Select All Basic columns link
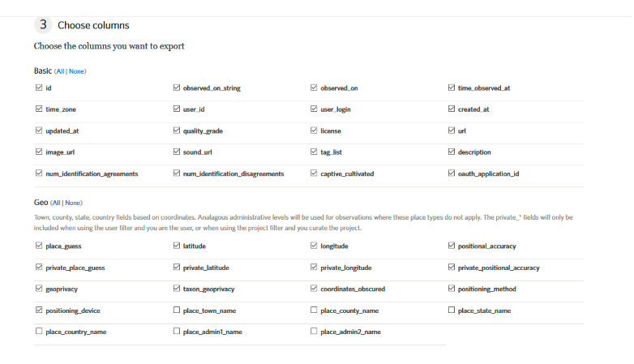Image resolution: width=634 pixels, height=364 pixels. (x=59, y=71)
